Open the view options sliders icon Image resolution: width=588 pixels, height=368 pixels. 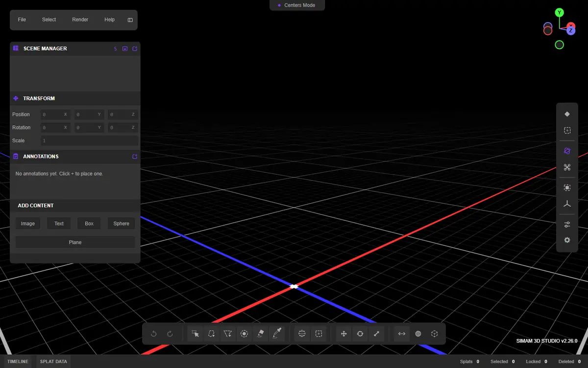pos(567,224)
